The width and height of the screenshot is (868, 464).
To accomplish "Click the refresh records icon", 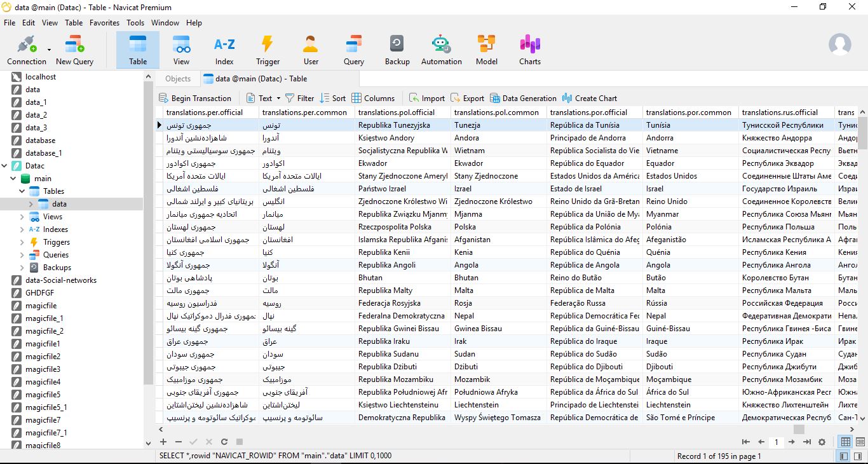I will [224, 442].
